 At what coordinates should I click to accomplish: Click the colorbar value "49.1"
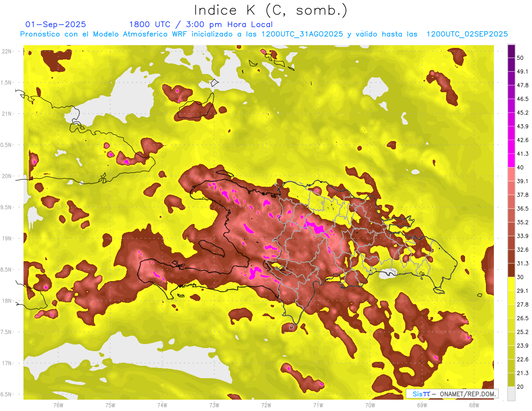click(x=523, y=71)
